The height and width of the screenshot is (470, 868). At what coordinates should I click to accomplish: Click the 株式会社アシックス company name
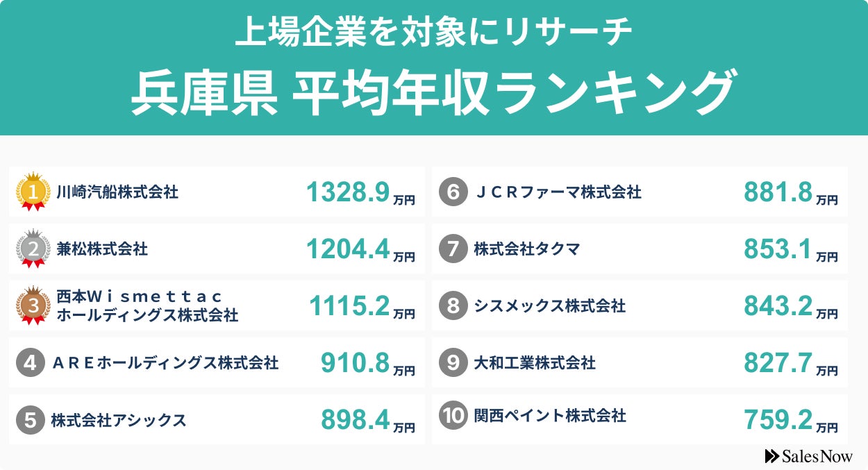[x=119, y=420]
